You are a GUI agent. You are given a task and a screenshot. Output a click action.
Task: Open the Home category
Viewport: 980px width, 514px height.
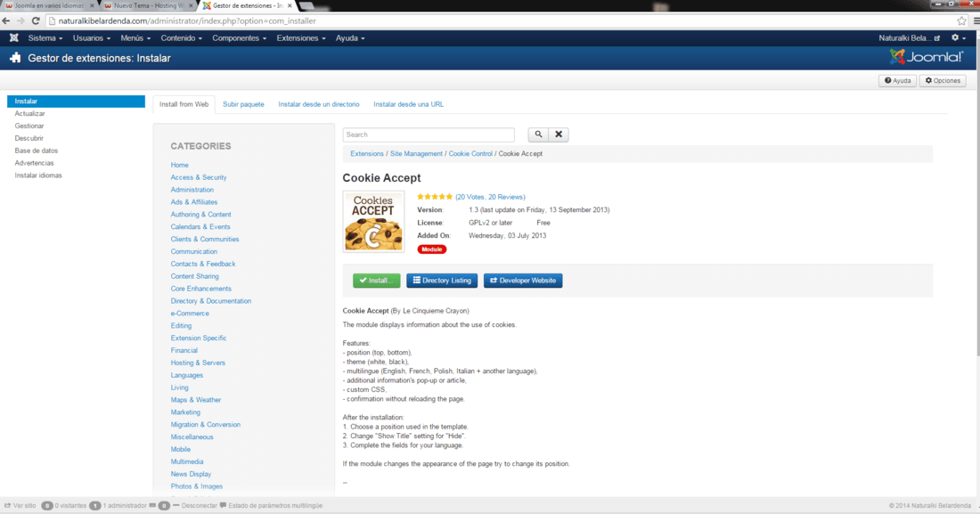click(x=179, y=165)
